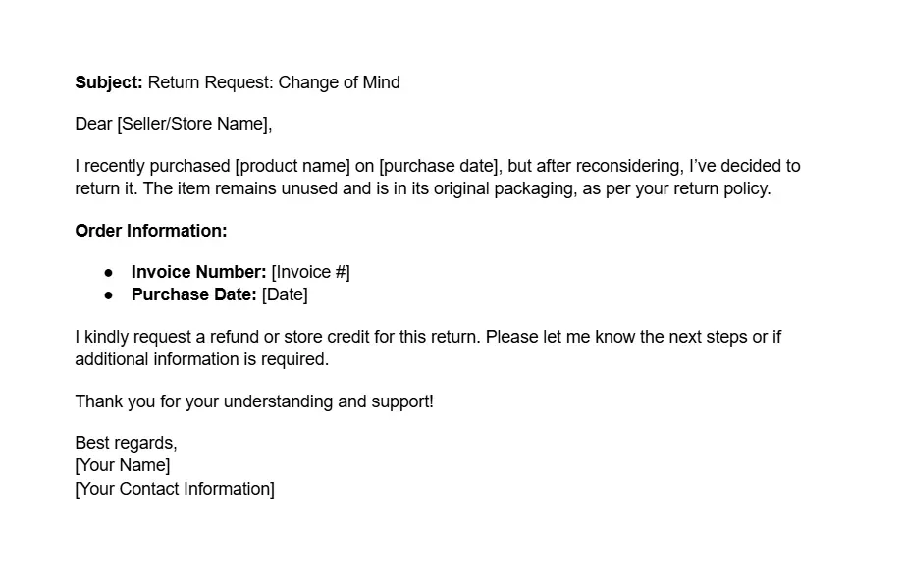The width and height of the screenshot is (904, 588).
Task: Click 'Return Request: Change of Mind' subject text
Action: pyautogui.click(x=274, y=82)
